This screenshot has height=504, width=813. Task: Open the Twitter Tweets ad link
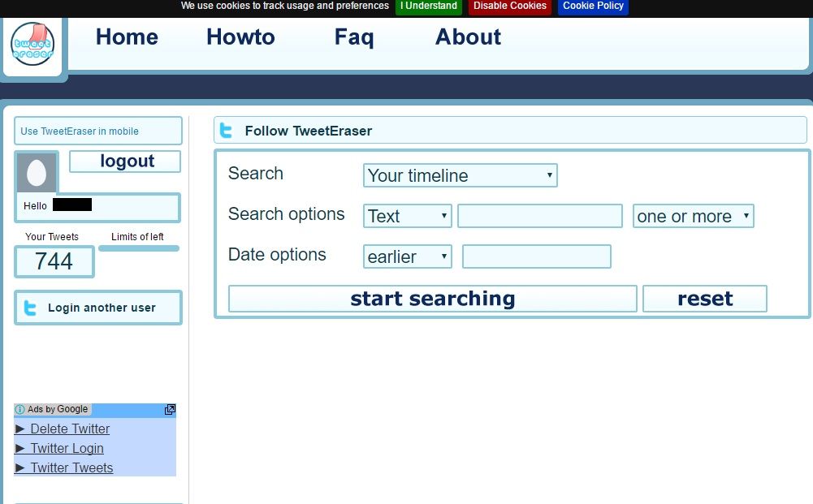click(x=71, y=467)
